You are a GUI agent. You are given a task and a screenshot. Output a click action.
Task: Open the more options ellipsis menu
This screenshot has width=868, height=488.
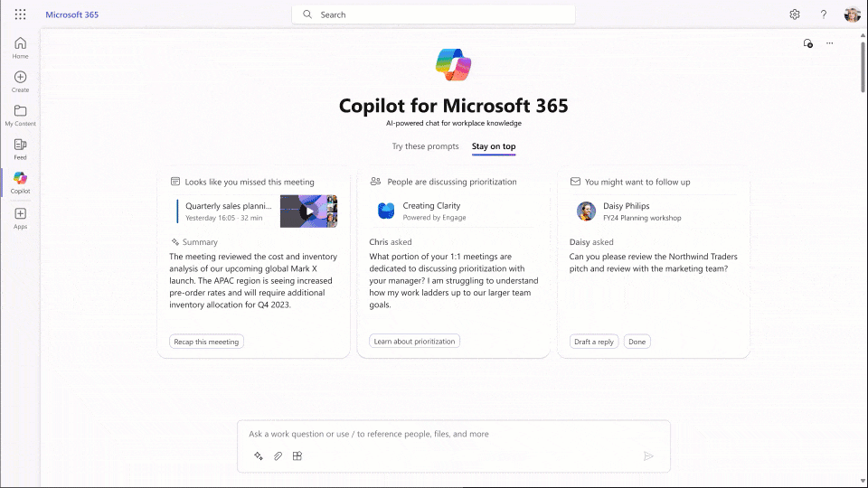point(829,43)
